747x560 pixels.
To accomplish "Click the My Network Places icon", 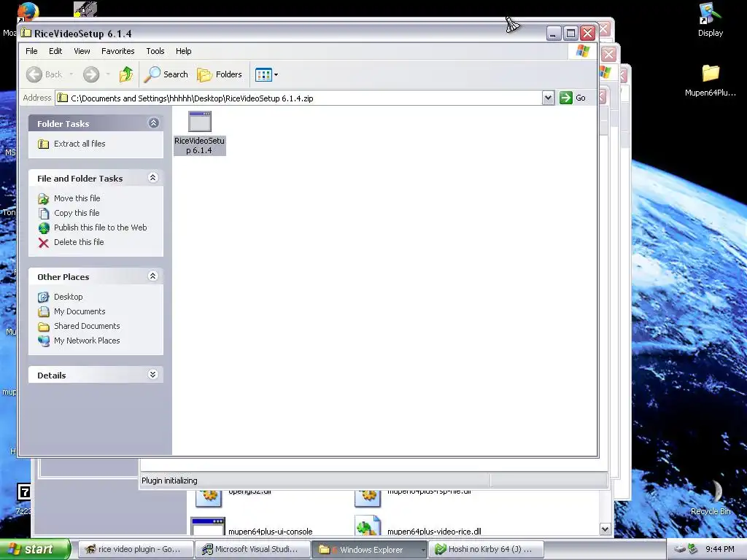I will point(44,341).
